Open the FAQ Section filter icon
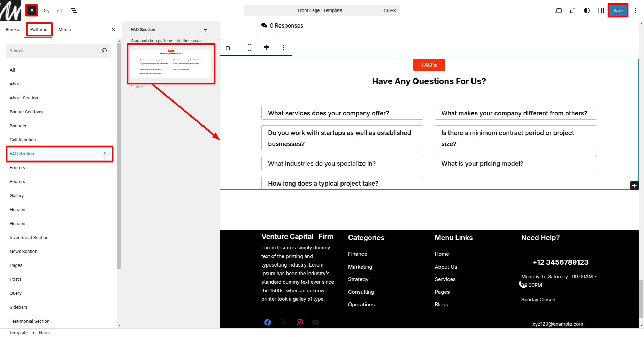The image size is (644, 337). (206, 30)
